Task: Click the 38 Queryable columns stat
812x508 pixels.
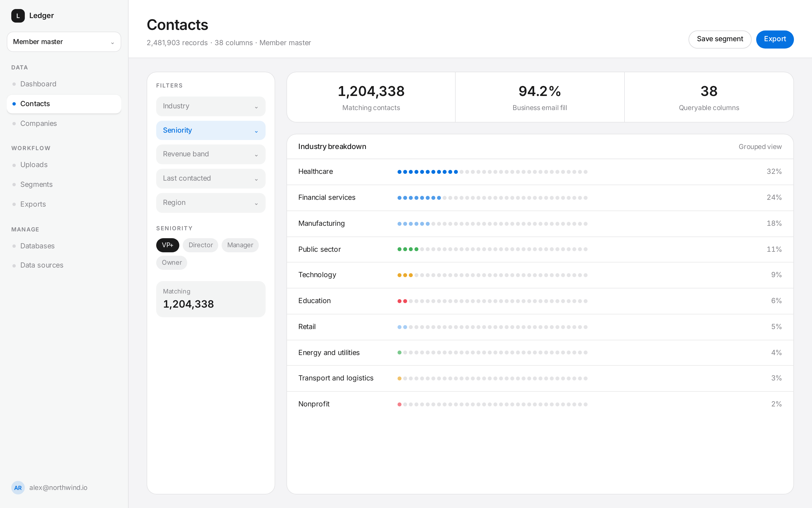Action: tap(709, 97)
